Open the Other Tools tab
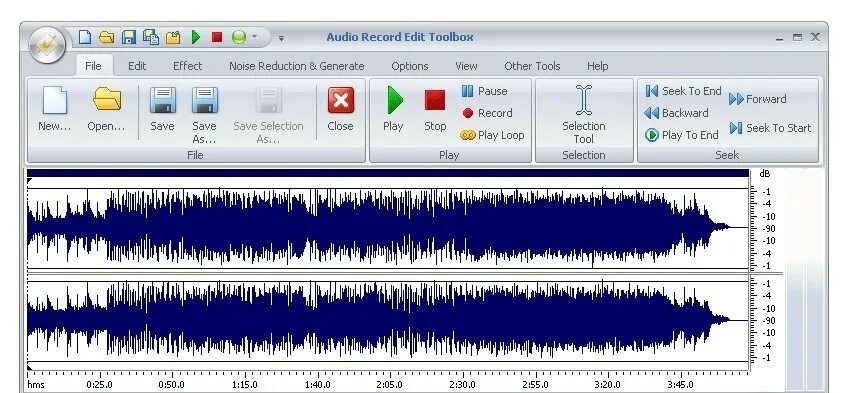This screenshot has width=844, height=393. point(532,66)
